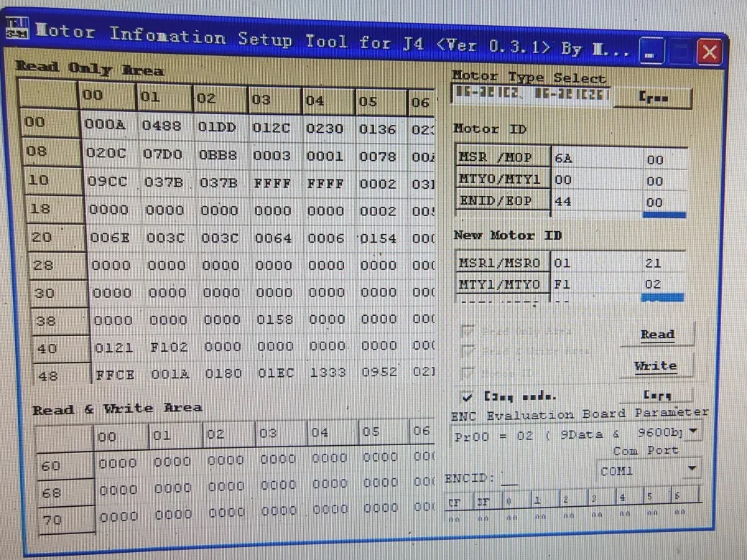Select cell 0488 in Read Only Area
The height and width of the screenshot is (560, 747).
tap(164, 126)
